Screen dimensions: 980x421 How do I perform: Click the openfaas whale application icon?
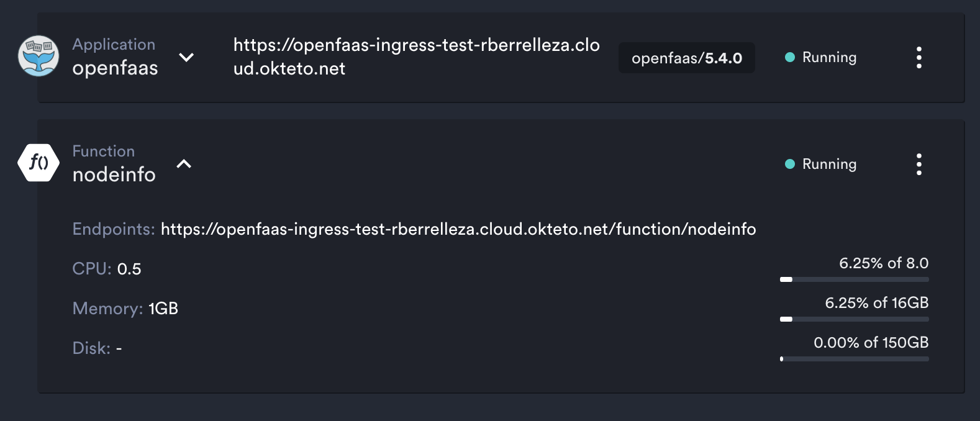click(39, 57)
